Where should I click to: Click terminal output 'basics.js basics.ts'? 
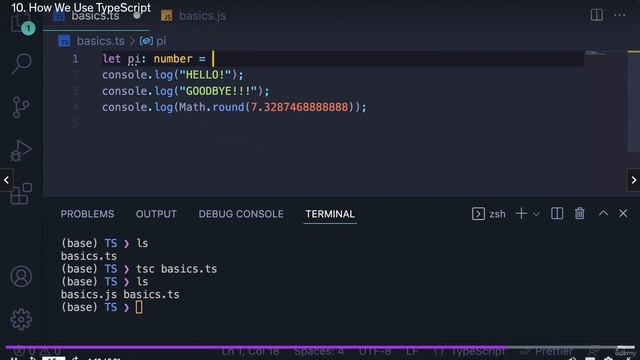(x=120, y=294)
